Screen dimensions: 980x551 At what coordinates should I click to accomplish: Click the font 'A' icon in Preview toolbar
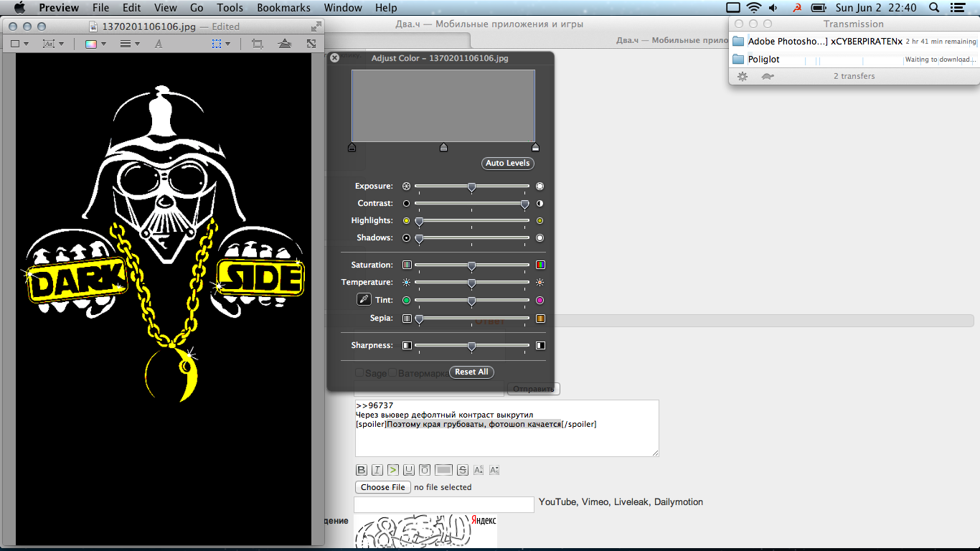pyautogui.click(x=159, y=44)
